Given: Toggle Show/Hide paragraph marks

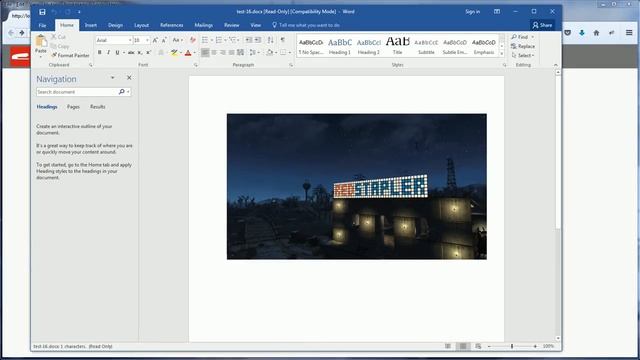Looking at the screenshot, I should (282, 40).
